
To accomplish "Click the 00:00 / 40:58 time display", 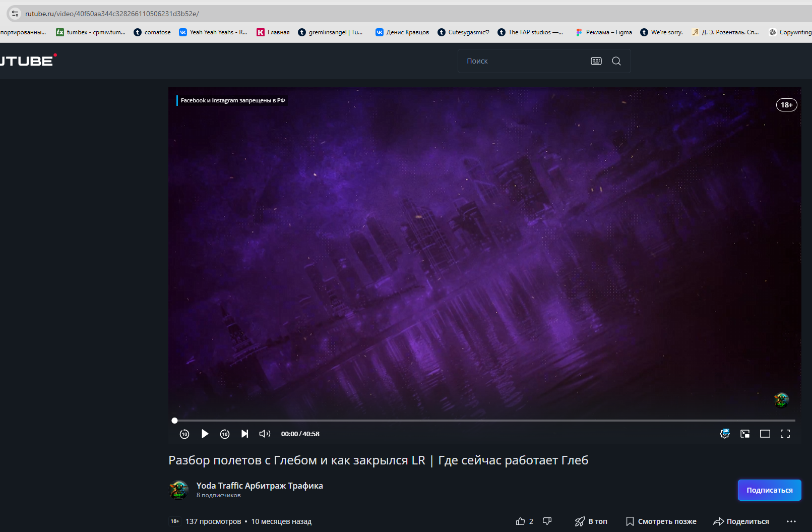I will click(300, 434).
